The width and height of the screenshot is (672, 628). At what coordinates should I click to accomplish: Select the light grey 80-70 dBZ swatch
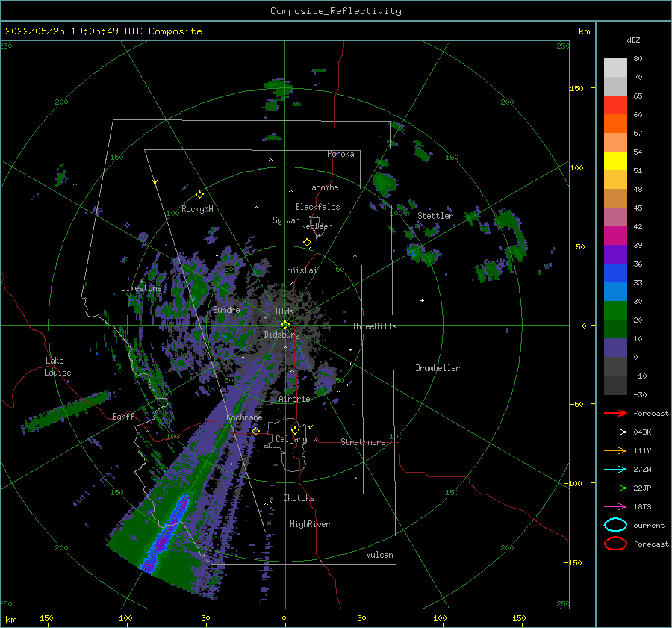tap(615, 68)
